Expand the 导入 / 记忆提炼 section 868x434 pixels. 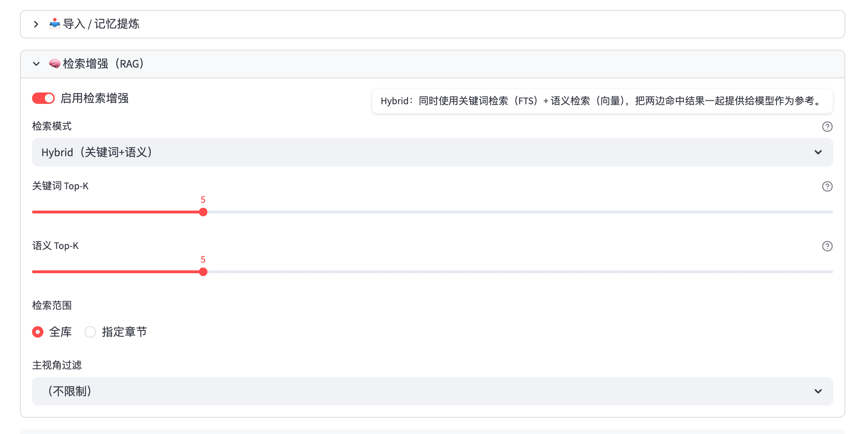coord(36,24)
